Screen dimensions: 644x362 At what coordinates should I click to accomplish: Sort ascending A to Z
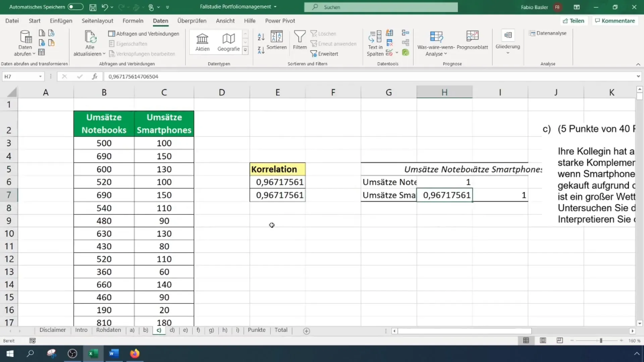[261, 37]
